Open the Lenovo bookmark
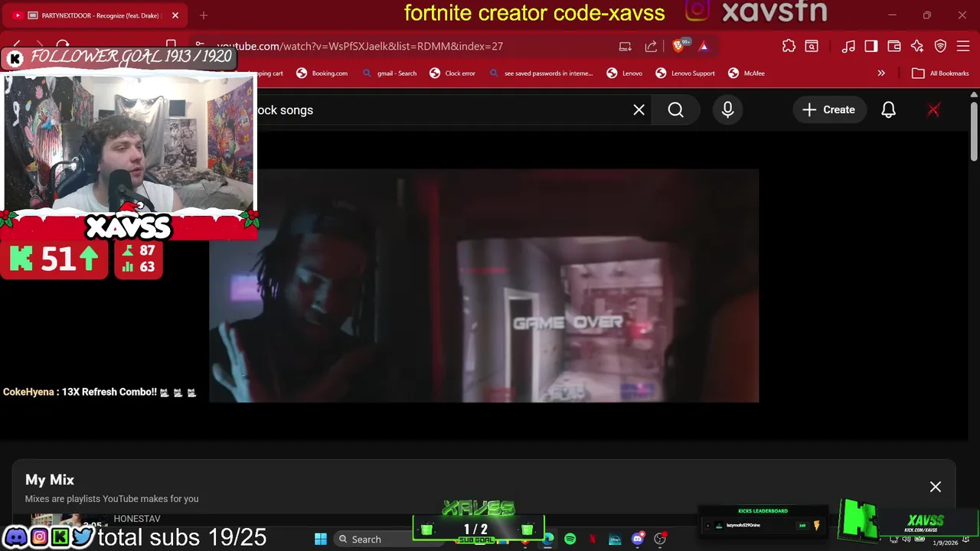Viewport: 980px width, 551px height. 625,73
